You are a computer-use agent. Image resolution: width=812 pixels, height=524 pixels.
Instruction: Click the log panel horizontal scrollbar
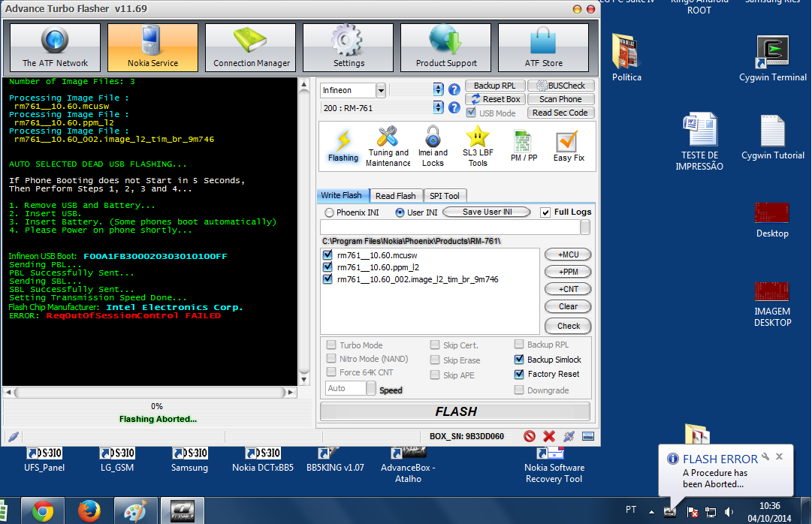[149, 393]
